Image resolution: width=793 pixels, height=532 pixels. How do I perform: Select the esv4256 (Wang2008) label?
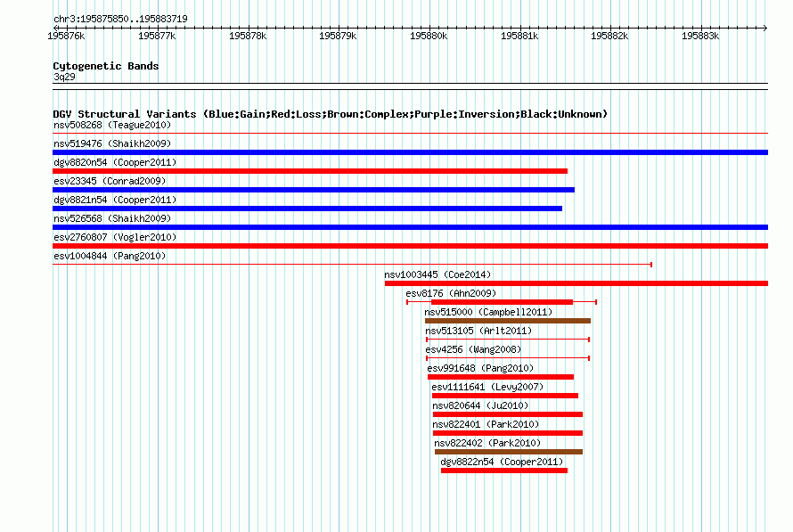tap(473, 349)
